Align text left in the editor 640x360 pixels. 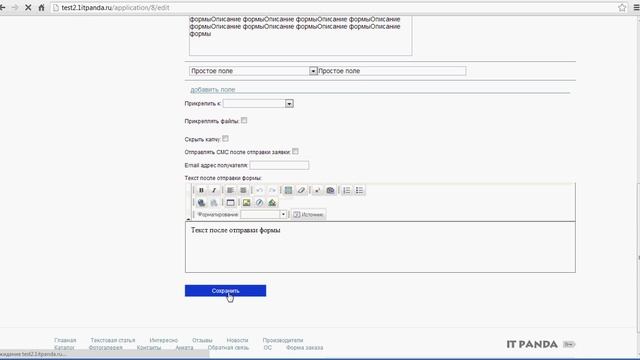[230, 190]
